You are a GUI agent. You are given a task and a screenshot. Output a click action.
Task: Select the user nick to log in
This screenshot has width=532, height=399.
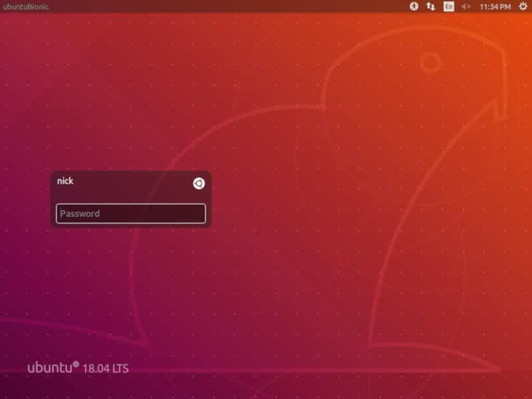tap(66, 181)
